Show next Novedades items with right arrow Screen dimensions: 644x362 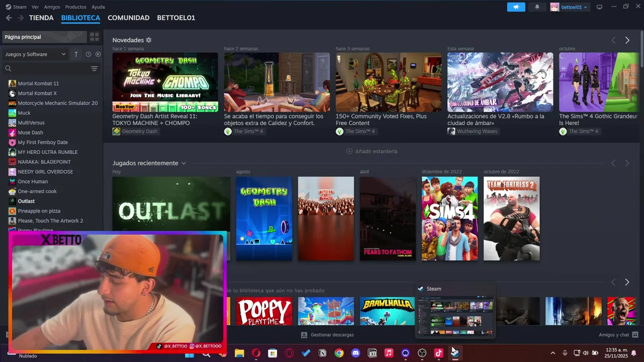pyautogui.click(x=627, y=40)
